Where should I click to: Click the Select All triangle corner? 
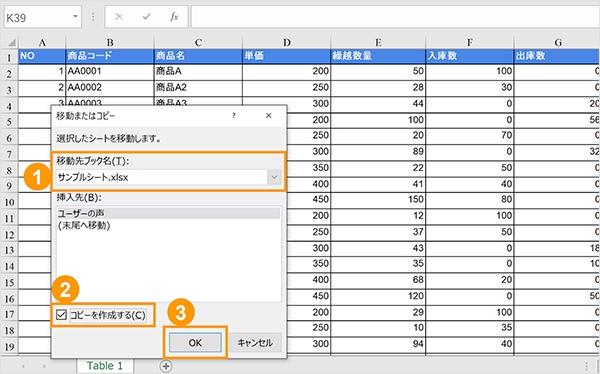point(11,42)
